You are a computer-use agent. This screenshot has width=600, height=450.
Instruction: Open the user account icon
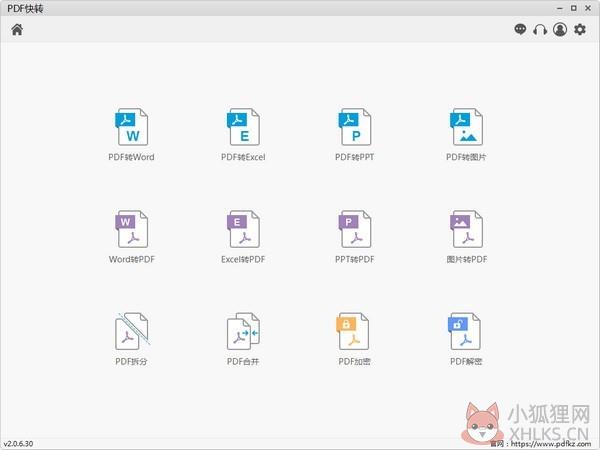click(560, 29)
